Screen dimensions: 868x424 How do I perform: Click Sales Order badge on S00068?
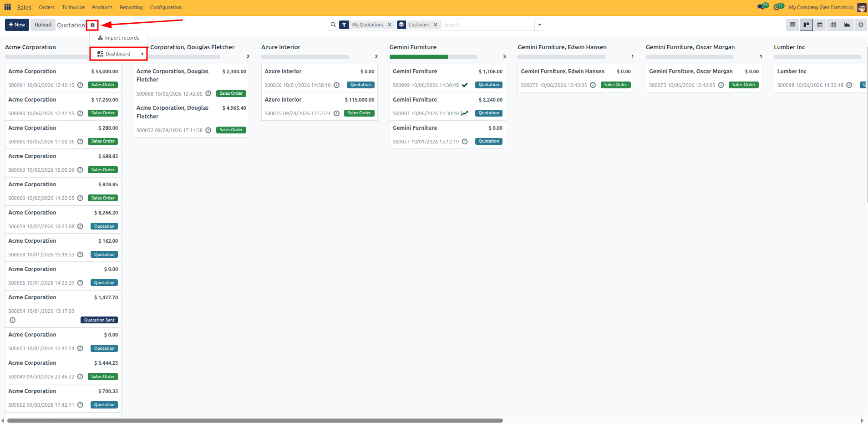point(231,93)
